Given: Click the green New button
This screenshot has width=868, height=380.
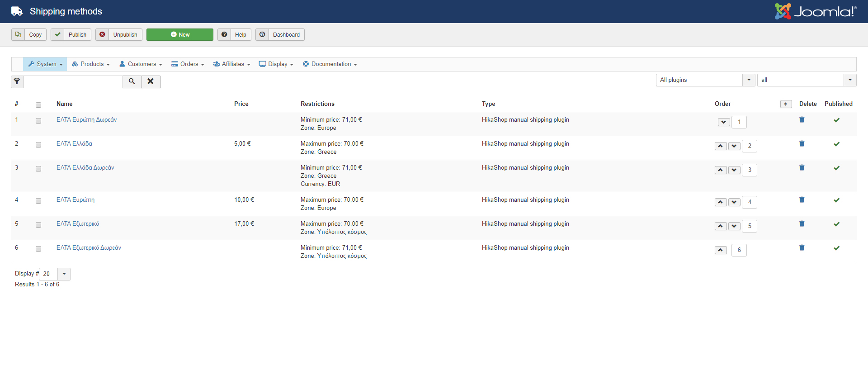Looking at the screenshot, I should pos(180,35).
